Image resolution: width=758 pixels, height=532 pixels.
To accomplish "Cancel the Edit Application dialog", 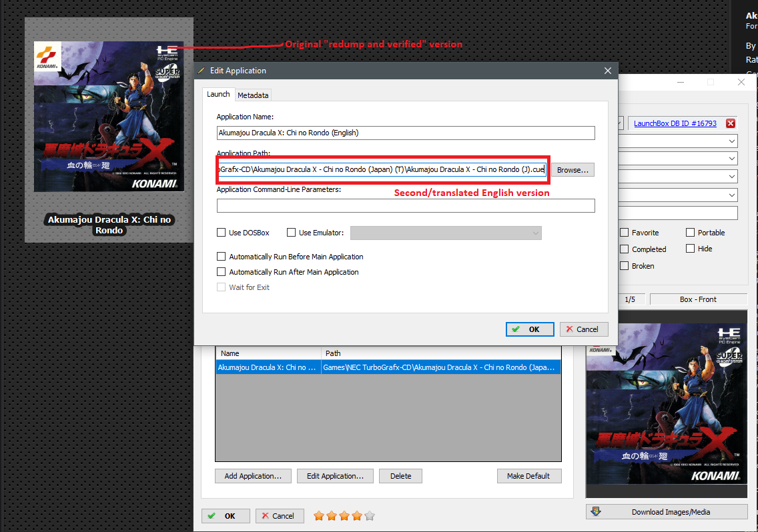I will point(583,329).
